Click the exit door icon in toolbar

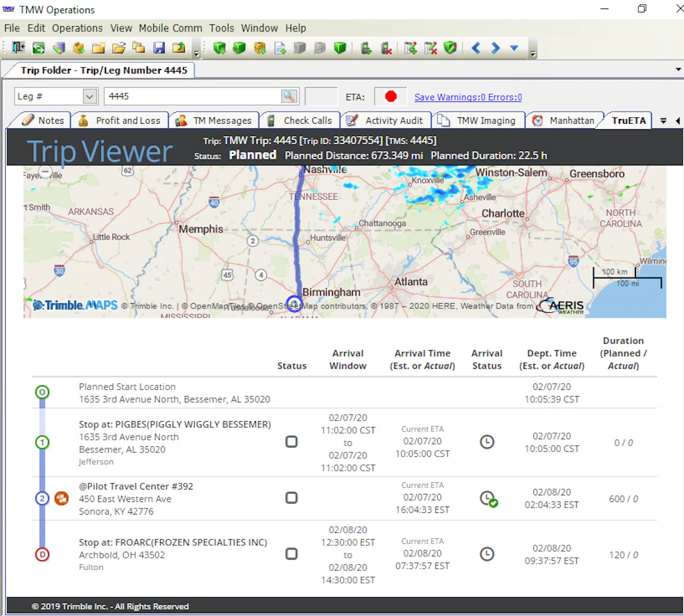pyautogui.click(x=18, y=48)
